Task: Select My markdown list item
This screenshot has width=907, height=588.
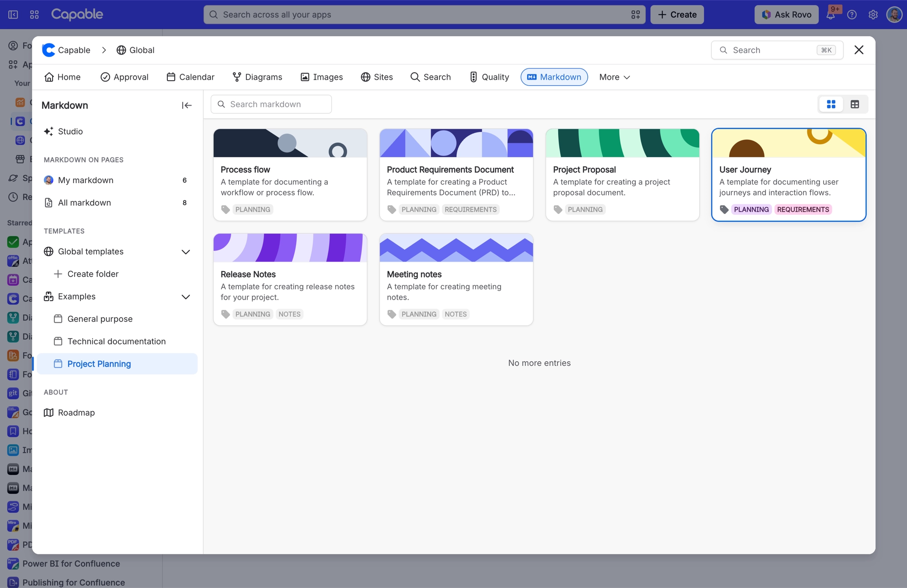Action: point(117,180)
